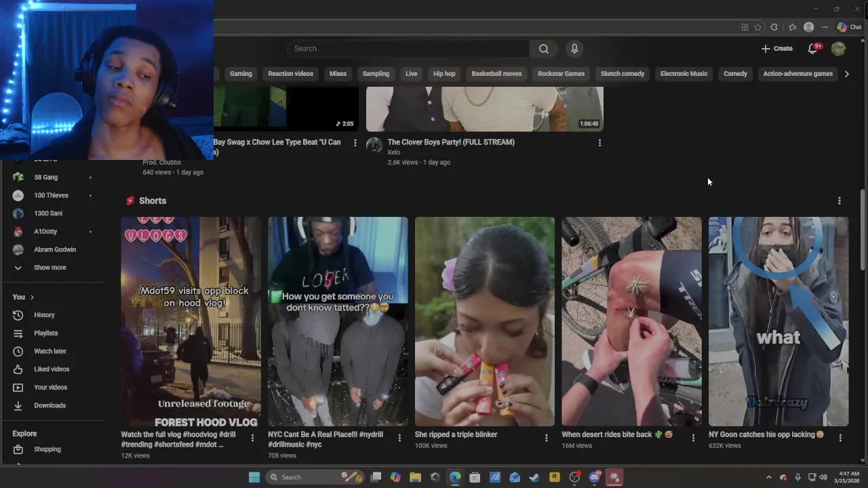The width and height of the screenshot is (868, 488).
Task: Open options menu for Clover Boys Party video
Action: pos(599,143)
